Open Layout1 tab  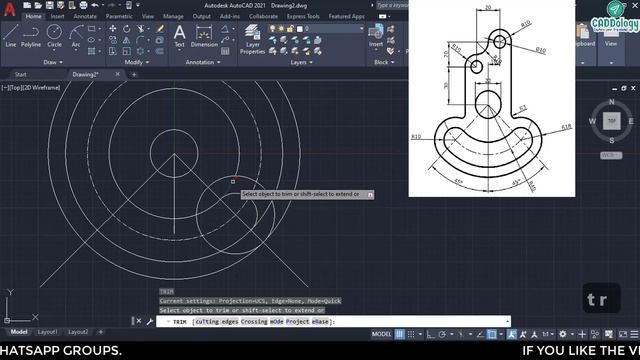tap(47, 332)
